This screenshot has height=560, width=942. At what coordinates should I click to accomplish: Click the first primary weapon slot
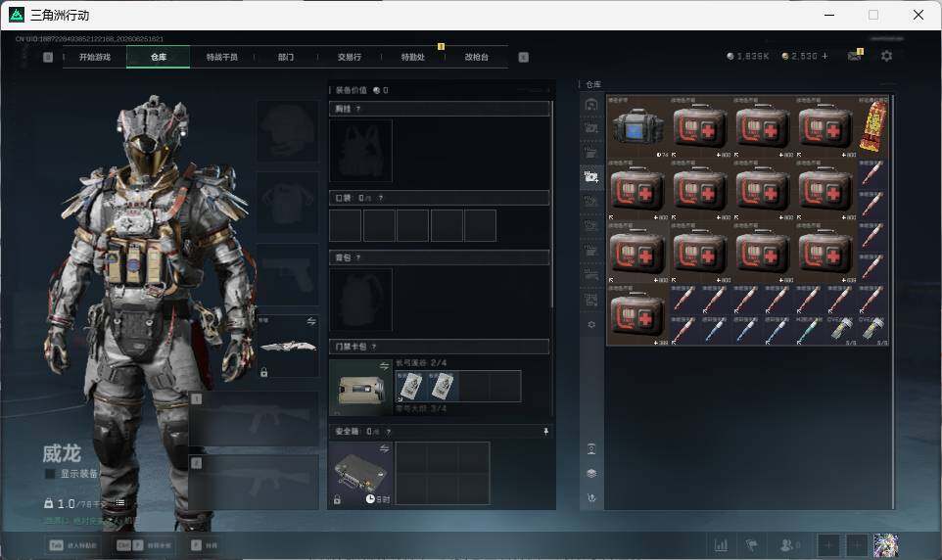(x=255, y=419)
